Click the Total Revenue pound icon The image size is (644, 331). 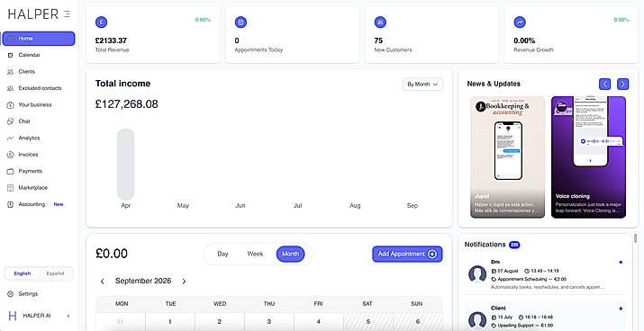pos(102,22)
